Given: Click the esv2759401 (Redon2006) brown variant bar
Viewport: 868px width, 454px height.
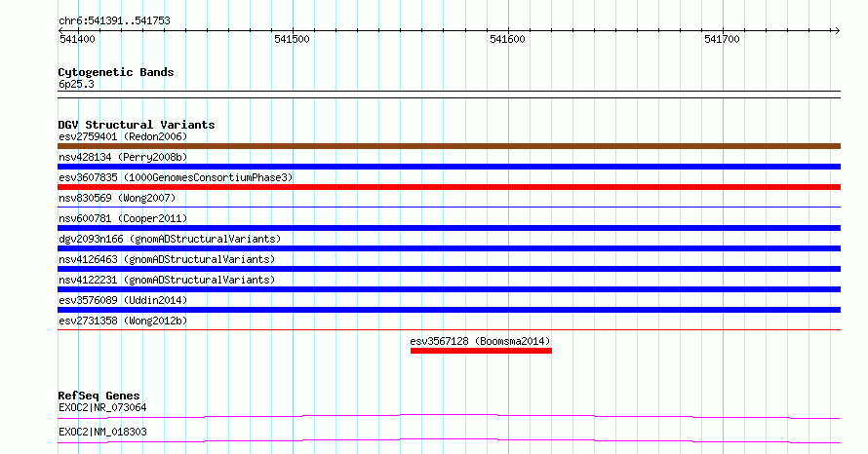Looking at the screenshot, I should 449,146.
